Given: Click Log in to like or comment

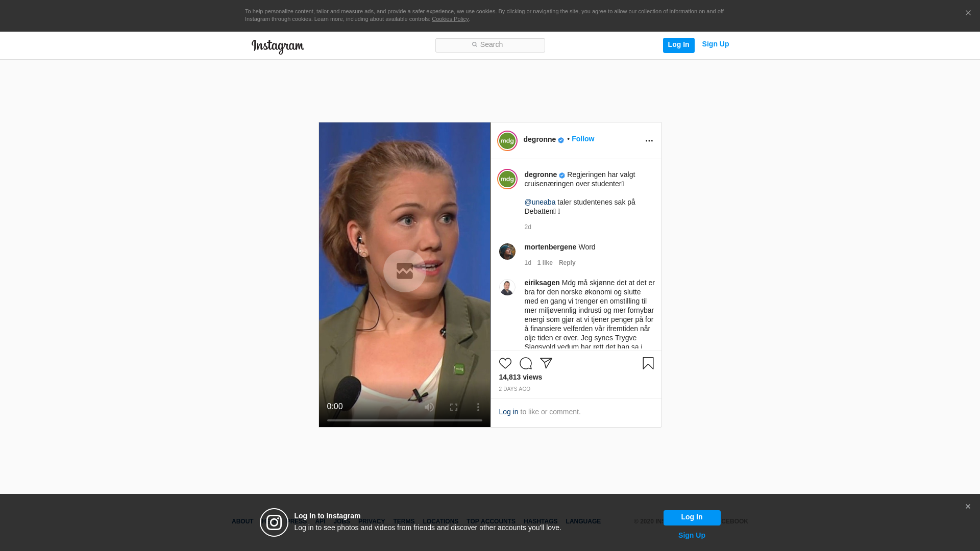Looking at the screenshot, I should [x=508, y=412].
